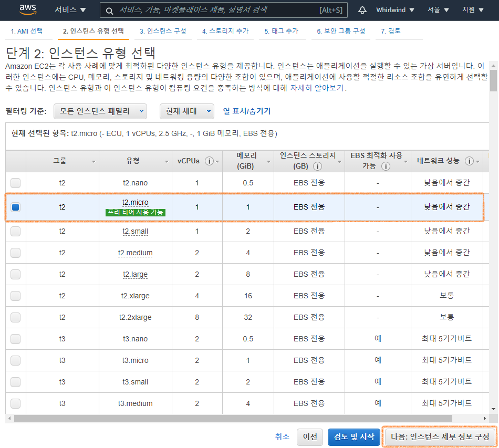Sort by the vCPUs column arrow

coord(217,162)
